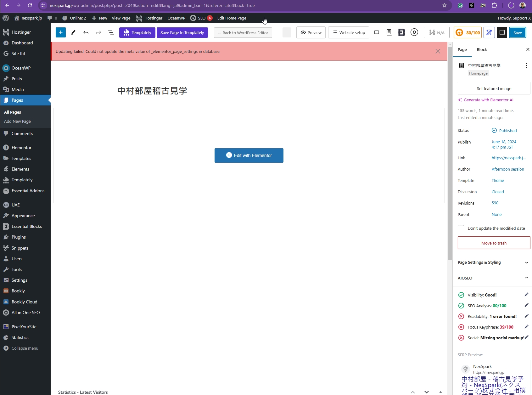Open page actions three-dot menu

coord(526,65)
